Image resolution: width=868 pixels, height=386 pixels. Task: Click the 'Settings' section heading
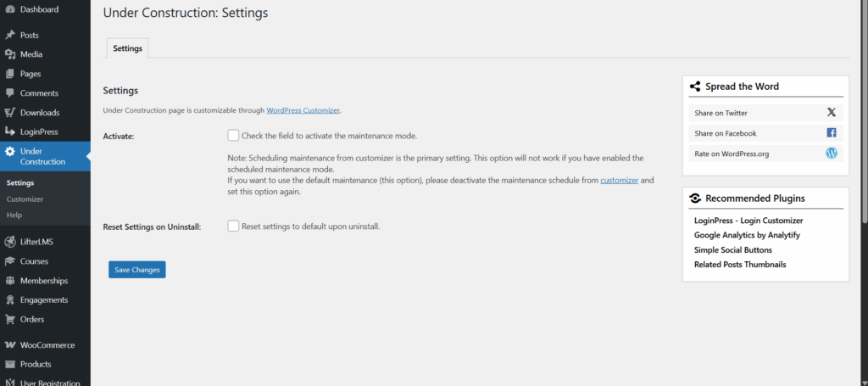pyautogui.click(x=120, y=90)
